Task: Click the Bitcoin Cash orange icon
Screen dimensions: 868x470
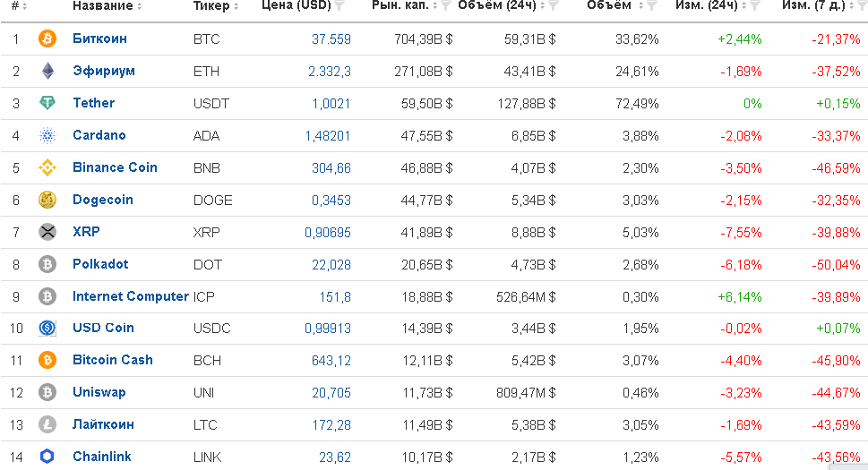Action: click(47, 360)
